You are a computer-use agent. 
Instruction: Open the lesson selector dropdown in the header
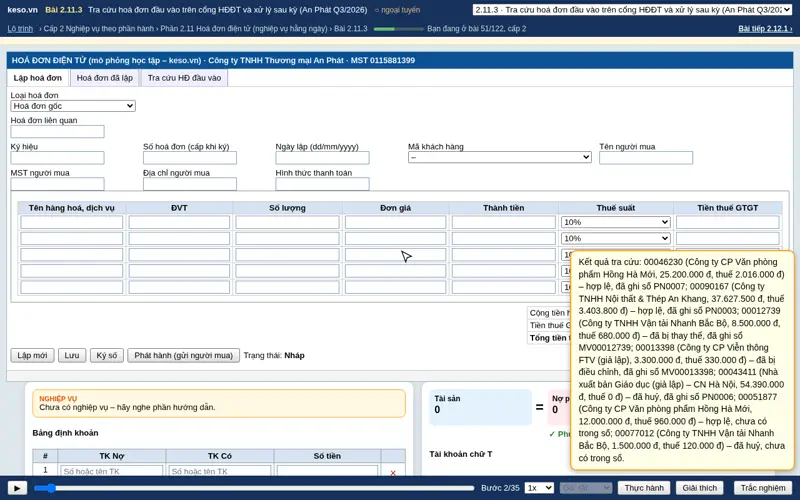click(x=632, y=10)
